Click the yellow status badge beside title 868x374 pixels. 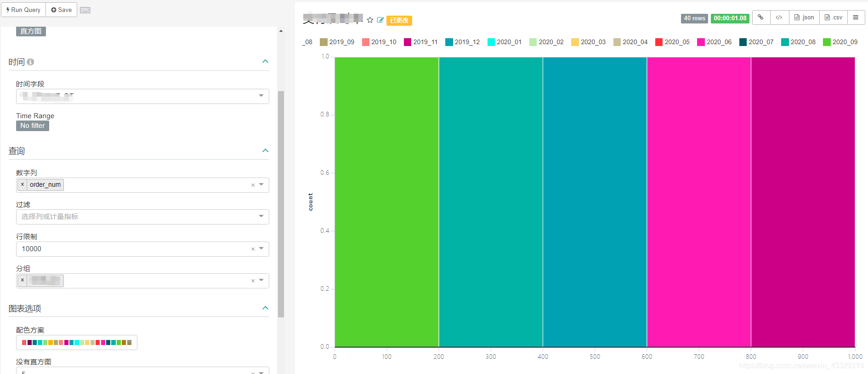399,20
